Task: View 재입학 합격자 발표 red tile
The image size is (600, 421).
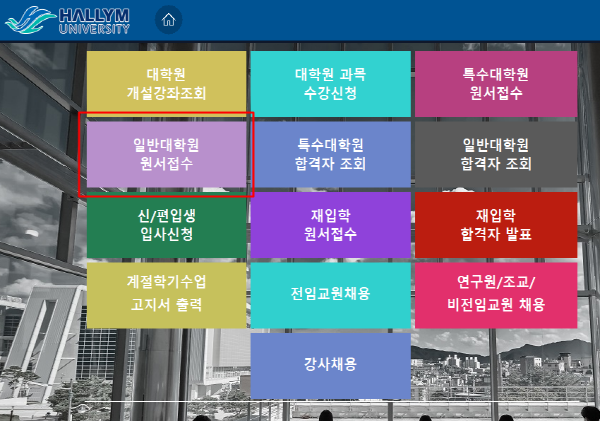Action: click(x=495, y=225)
